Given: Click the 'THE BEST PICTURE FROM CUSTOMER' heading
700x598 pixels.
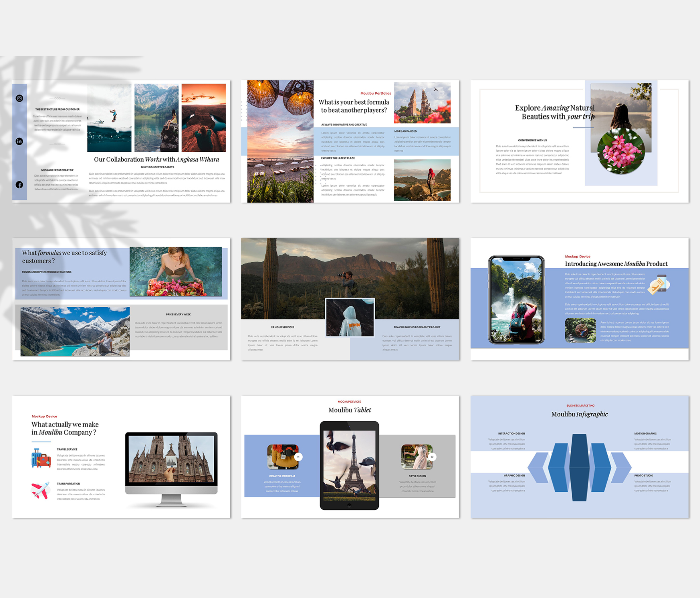Looking at the screenshot, I should (x=57, y=110).
